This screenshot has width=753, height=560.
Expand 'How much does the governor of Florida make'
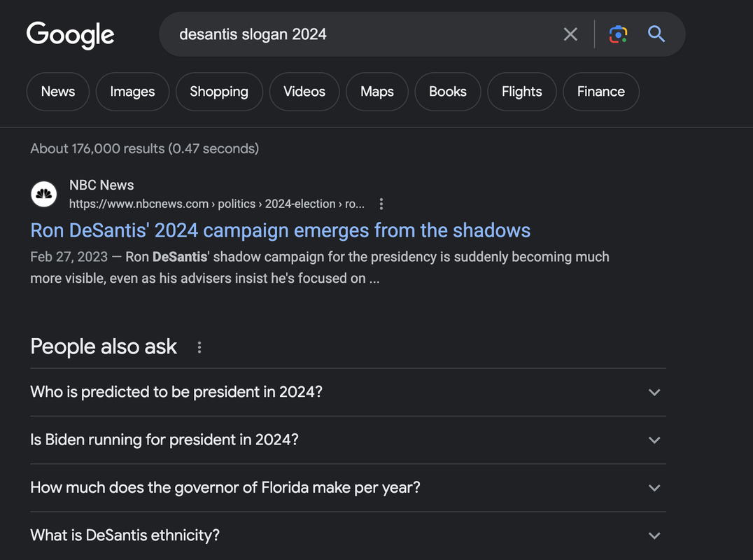(349, 488)
